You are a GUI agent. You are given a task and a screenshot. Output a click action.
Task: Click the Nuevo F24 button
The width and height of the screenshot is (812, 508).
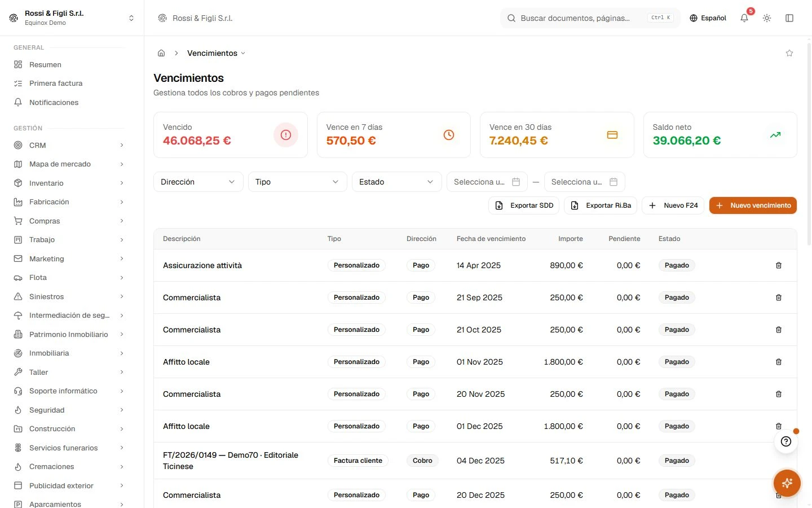673,205
